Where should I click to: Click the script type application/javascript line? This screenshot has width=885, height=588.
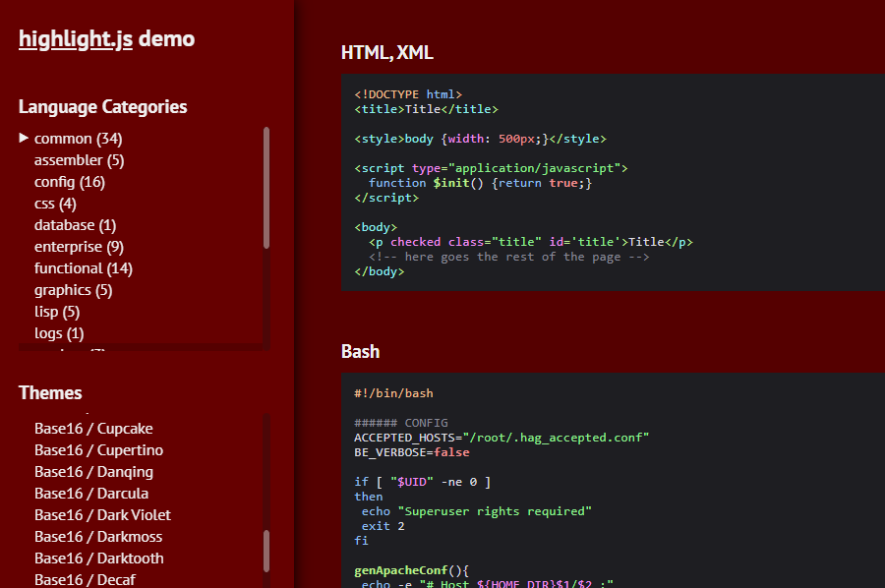[x=491, y=168]
